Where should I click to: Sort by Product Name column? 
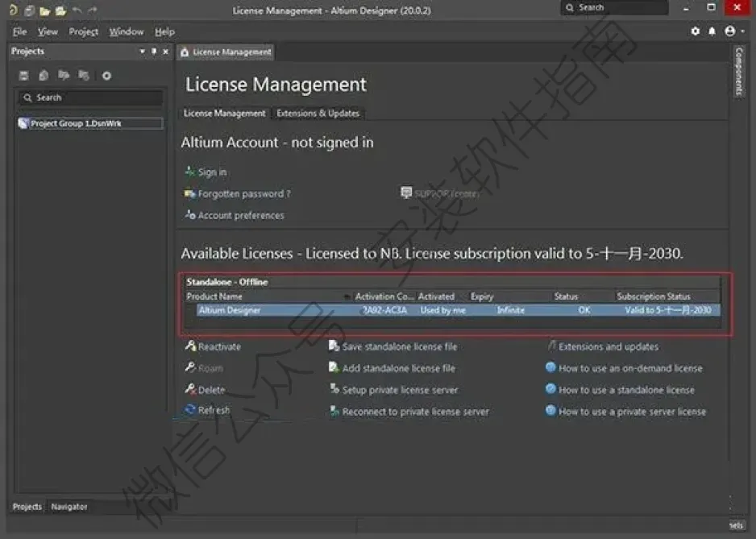(214, 296)
